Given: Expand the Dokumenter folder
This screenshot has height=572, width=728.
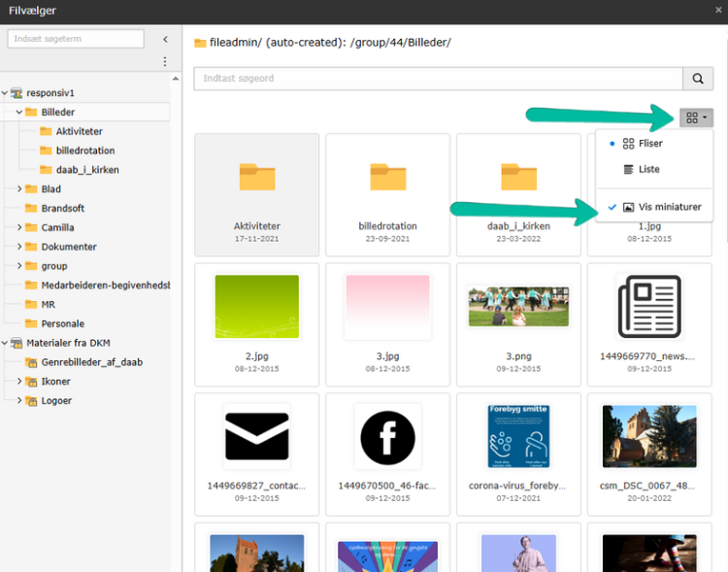Looking at the screenshot, I should [19, 247].
